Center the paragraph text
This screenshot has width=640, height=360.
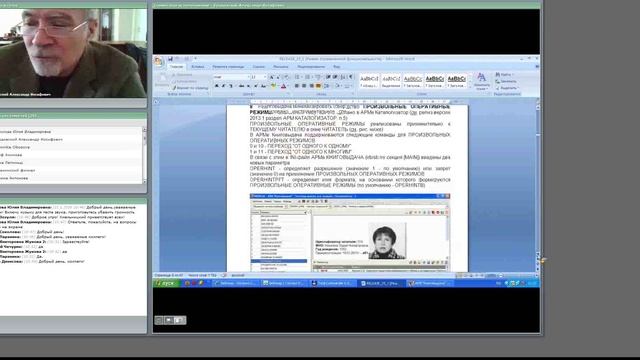pos(304,86)
